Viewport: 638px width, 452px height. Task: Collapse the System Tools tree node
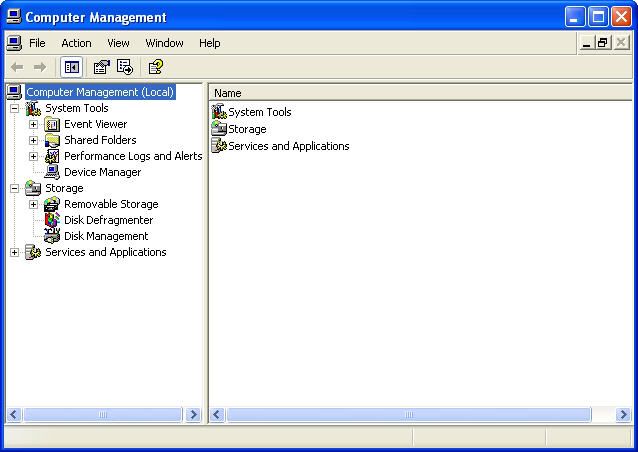14,108
